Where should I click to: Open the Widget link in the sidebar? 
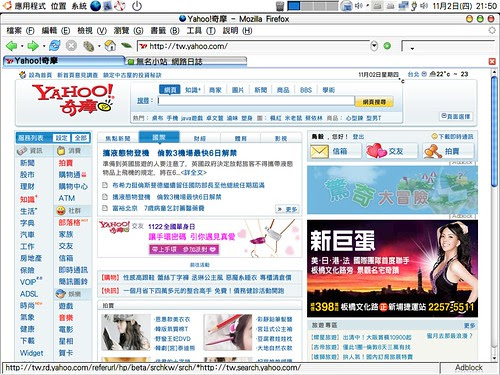31,353
